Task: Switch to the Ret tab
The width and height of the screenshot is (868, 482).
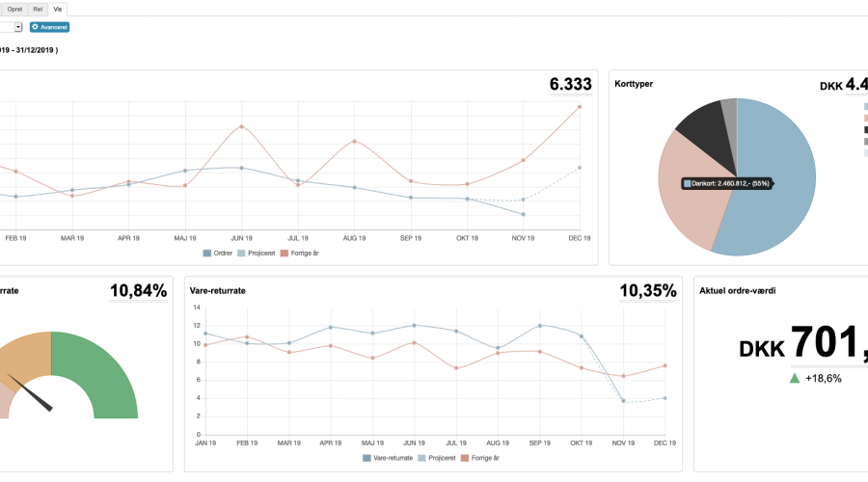Action: [39, 8]
